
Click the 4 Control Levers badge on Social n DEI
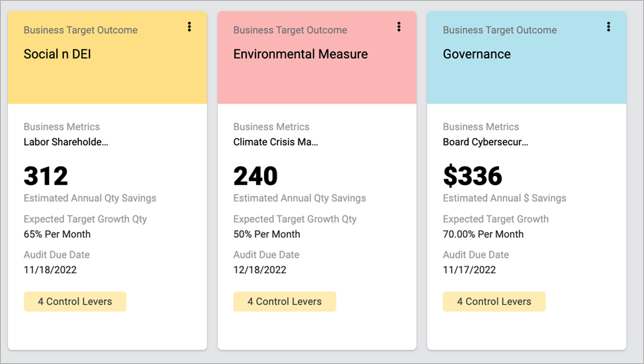click(75, 301)
